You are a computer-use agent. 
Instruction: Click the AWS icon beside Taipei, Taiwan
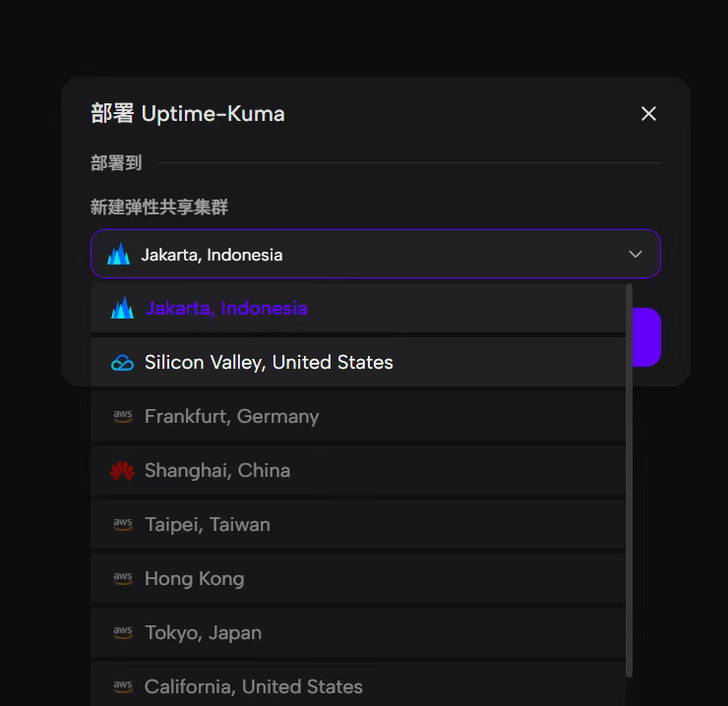click(x=122, y=525)
